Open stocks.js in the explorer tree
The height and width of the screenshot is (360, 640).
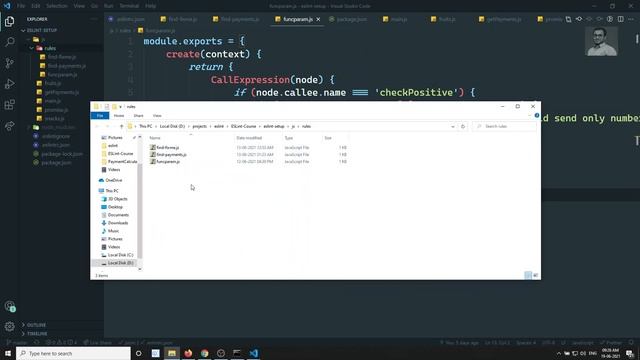pyautogui.click(x=54, y=118)
